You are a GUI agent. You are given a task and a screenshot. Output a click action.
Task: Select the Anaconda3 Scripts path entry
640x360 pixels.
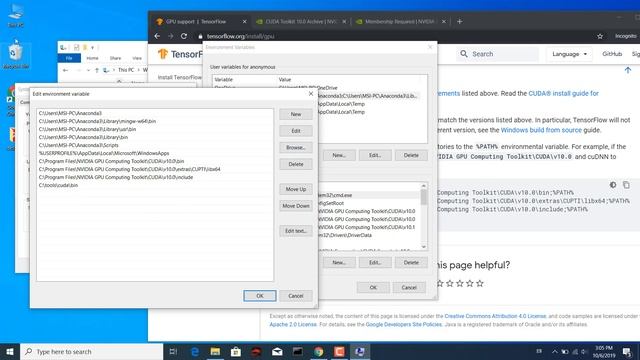155,145
